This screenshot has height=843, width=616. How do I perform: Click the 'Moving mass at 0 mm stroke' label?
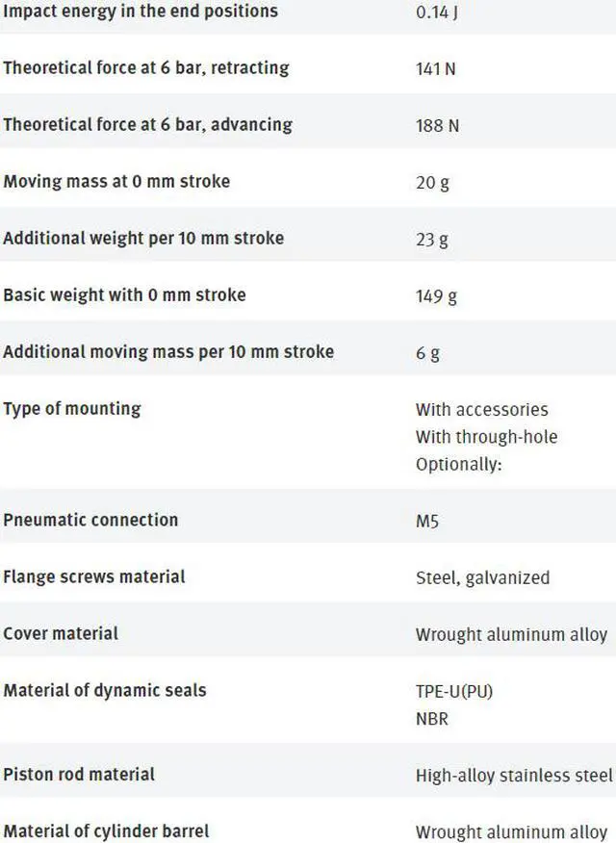click(116, 181)
